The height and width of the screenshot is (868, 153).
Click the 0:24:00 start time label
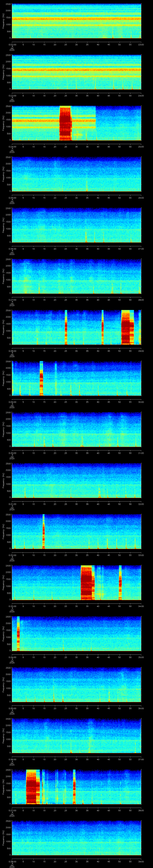click(x=12, y=147)
